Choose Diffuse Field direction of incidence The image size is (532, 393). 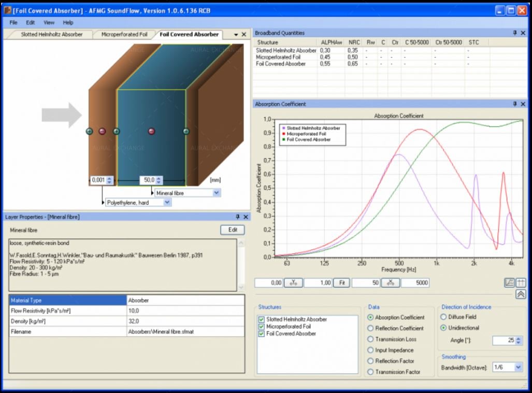443,317
